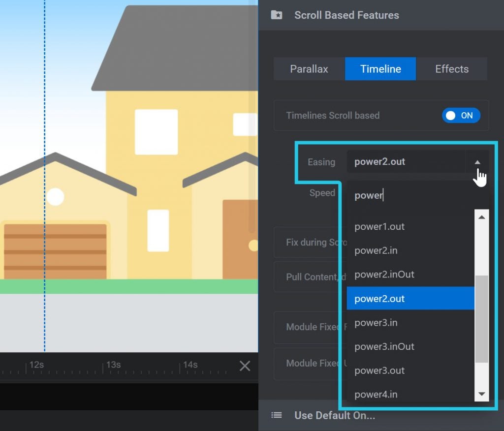
Task: Click the starred folder icon beside Scroll Based Features
Action: (277, 15)
